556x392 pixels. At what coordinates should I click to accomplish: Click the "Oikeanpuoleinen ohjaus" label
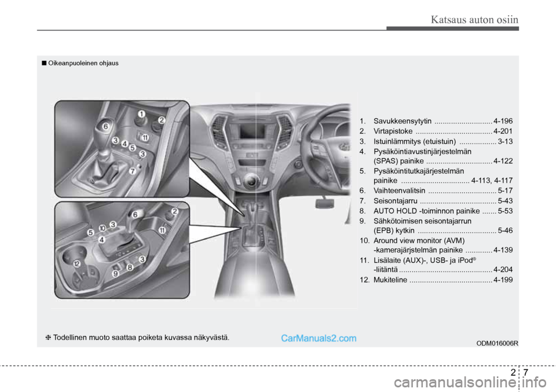(x=83, y=63)
